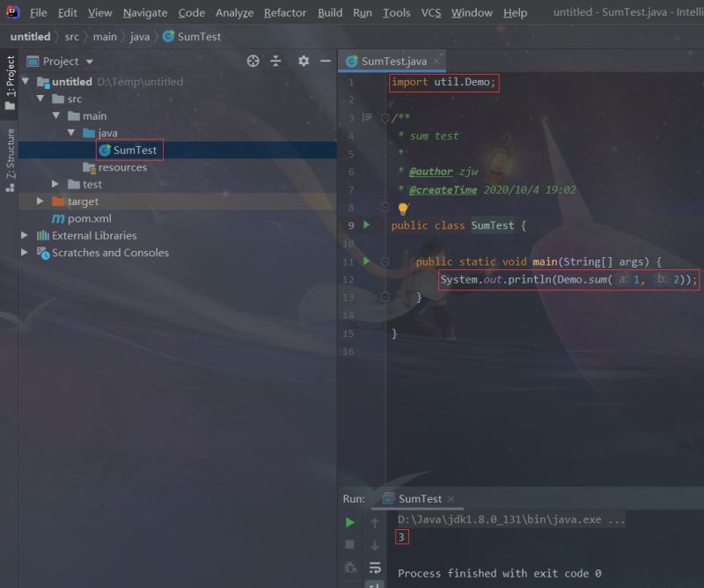Open the Window menu

[x=472, y=13]
